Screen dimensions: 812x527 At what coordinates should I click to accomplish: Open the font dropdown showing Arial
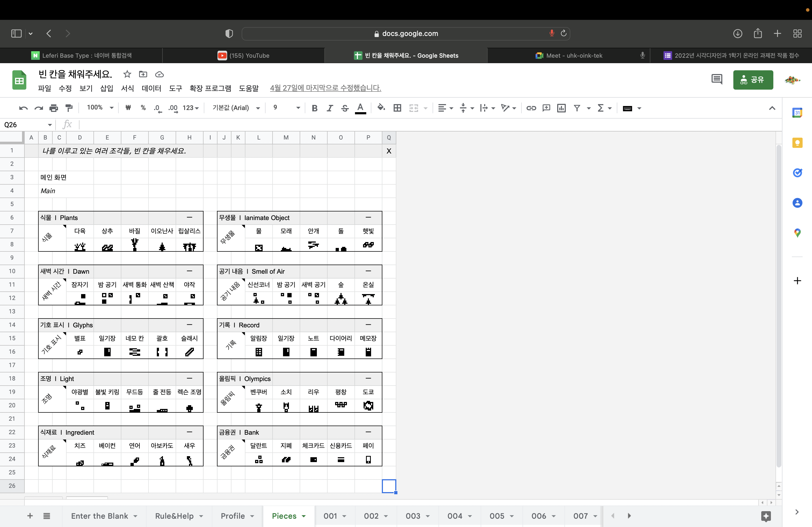click(x=236, y=108)
